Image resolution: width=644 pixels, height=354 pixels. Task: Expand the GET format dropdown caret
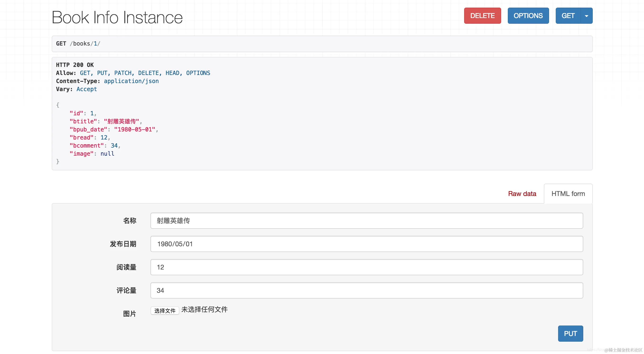pos(587,16)
